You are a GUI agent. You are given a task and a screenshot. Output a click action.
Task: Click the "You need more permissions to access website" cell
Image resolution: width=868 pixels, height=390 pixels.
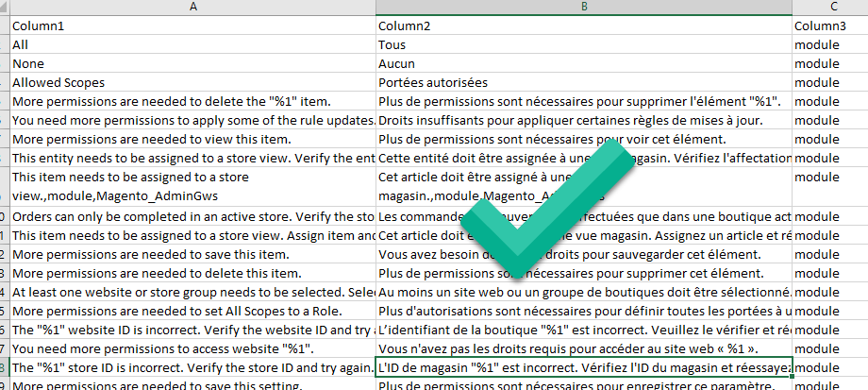point(192,348)
